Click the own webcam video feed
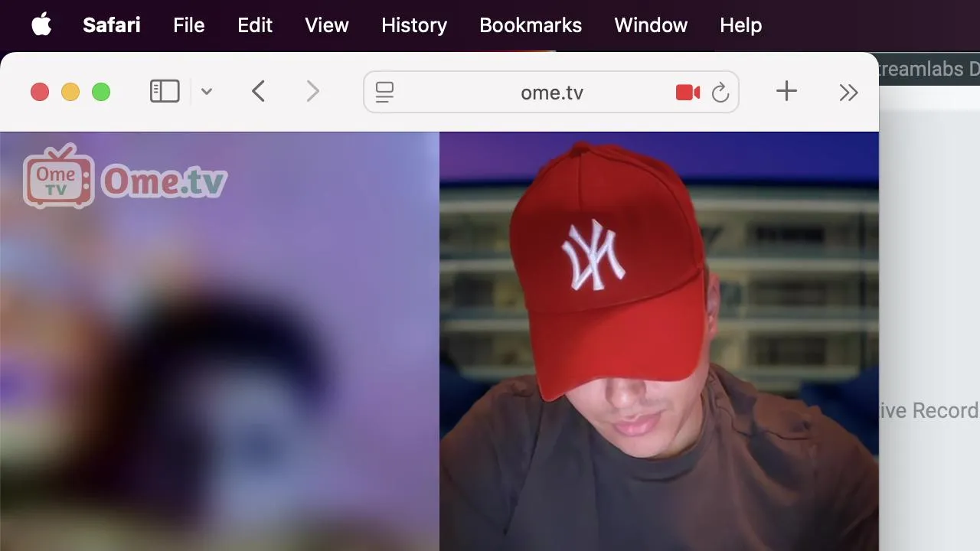The height and width of the screenshot is (551, 980). click(x=659, y=341)
